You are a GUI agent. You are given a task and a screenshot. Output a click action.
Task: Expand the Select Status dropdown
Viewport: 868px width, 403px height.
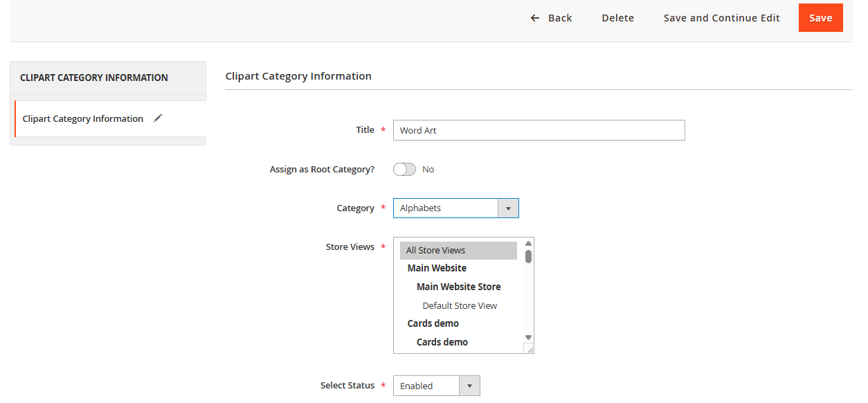(436, 386)
